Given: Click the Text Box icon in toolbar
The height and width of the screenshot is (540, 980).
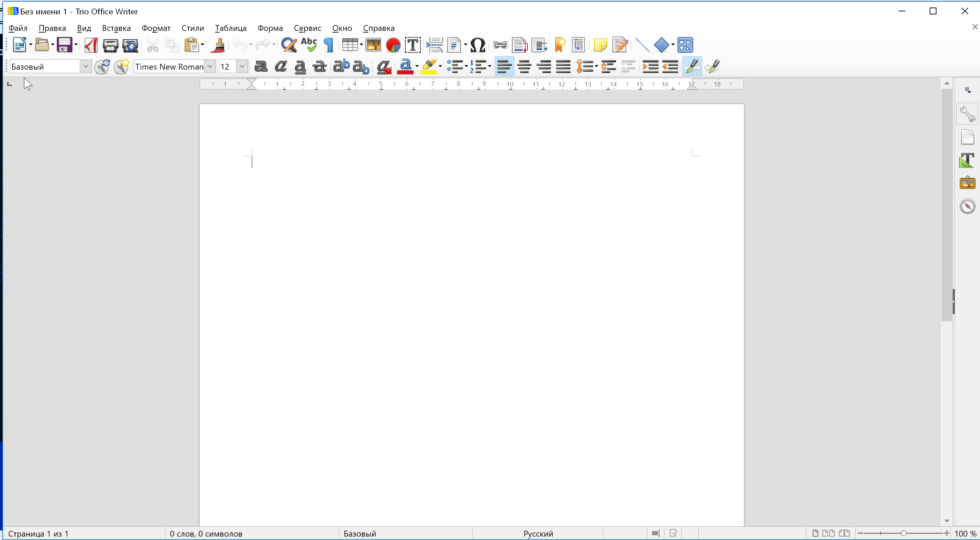Looking at the screenshot, I should pyautogui.click(x=413, y=45).
